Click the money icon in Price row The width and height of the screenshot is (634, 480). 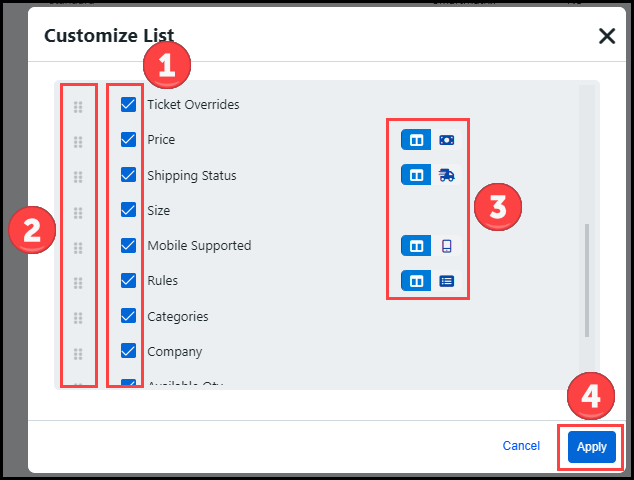click(x=446, y=140)
